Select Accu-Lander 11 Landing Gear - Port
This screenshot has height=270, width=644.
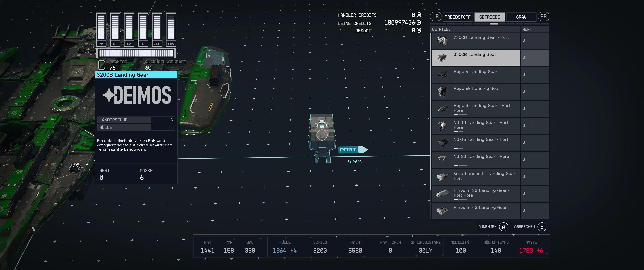(490, 177)
